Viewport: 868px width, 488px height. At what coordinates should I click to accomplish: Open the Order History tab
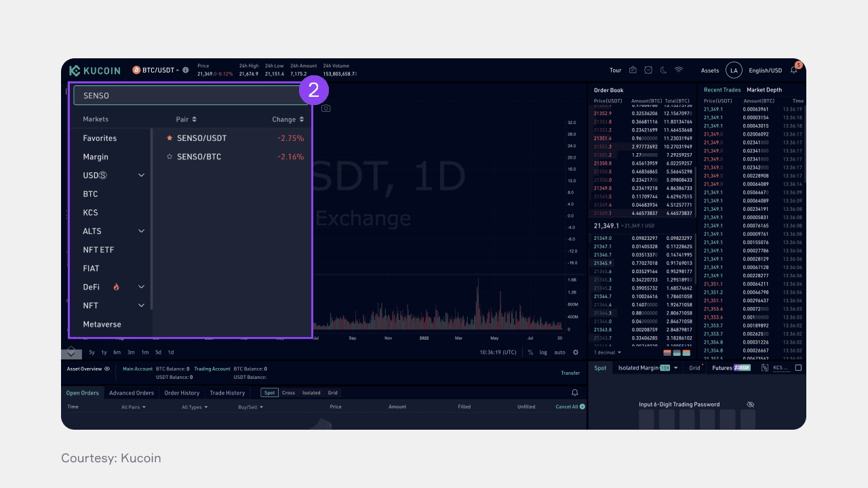point(182,393)
